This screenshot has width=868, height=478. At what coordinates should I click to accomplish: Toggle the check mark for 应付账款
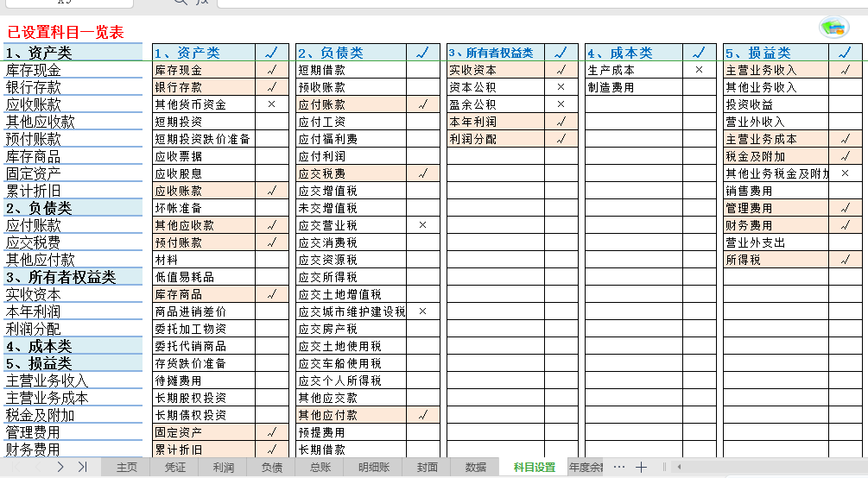point(423,104)
